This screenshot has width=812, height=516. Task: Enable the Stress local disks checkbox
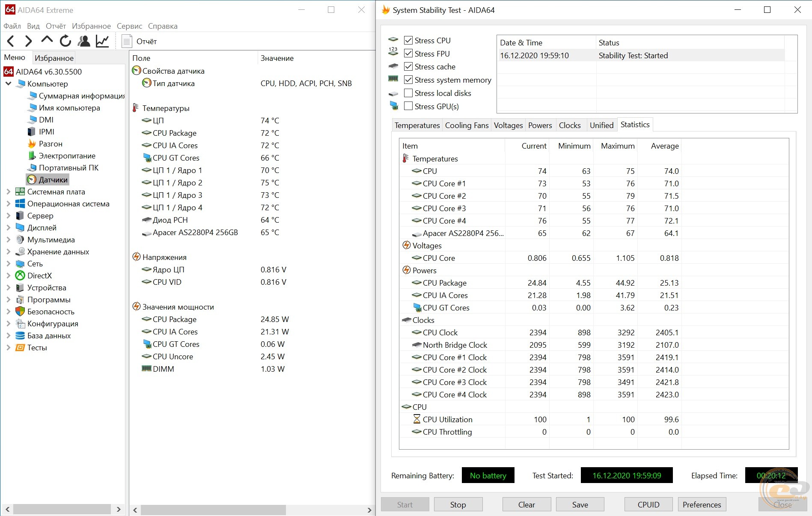click(x=408, y=93)
